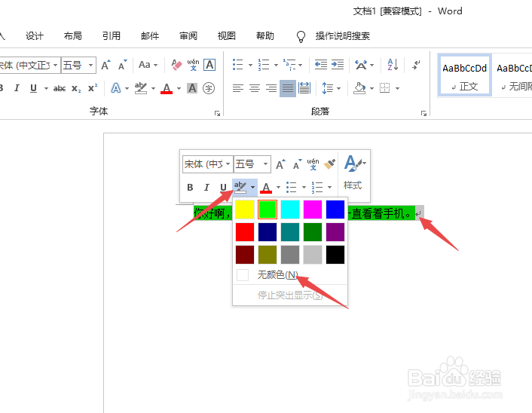Pick the turquoise cyan highlight swatch

coord(290,210)
